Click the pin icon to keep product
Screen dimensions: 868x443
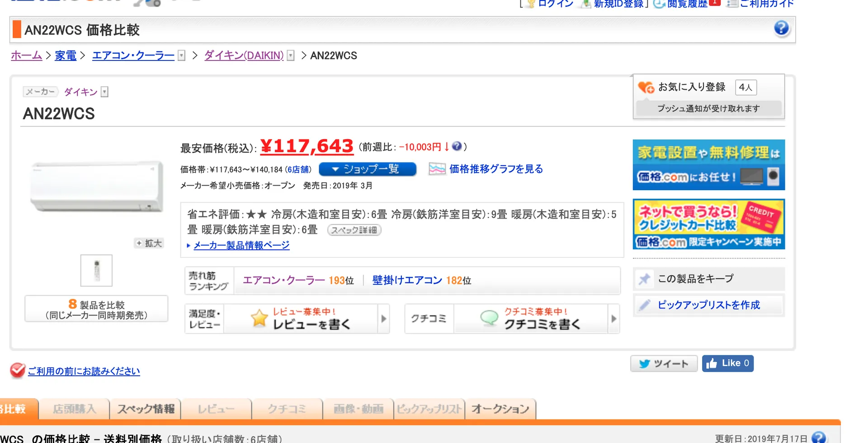[644, 279]
